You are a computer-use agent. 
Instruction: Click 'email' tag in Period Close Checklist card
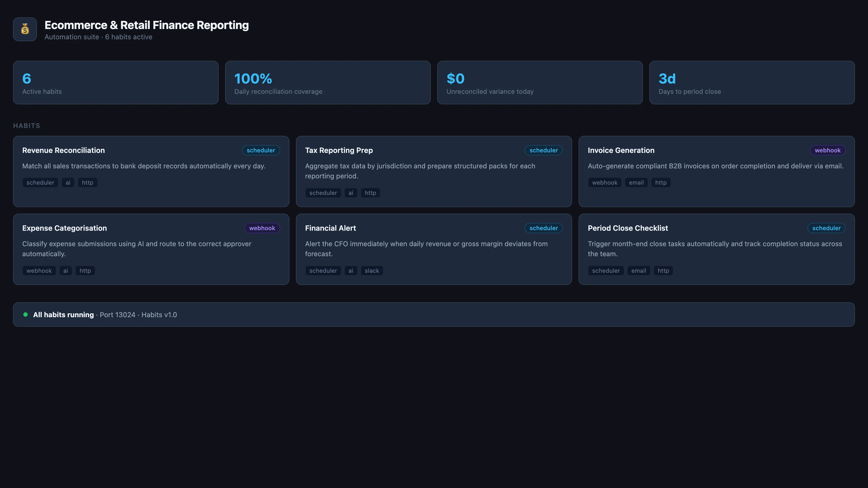(x=639, y=271)
